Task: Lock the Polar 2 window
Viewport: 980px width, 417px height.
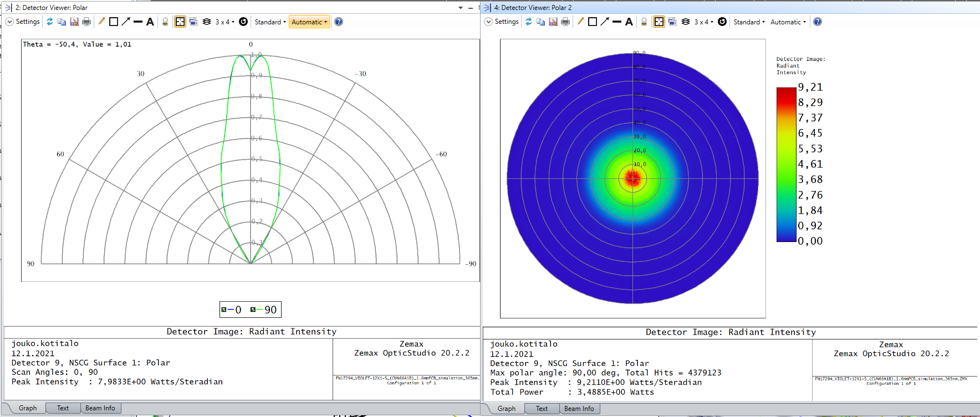Action: [644, 22]
